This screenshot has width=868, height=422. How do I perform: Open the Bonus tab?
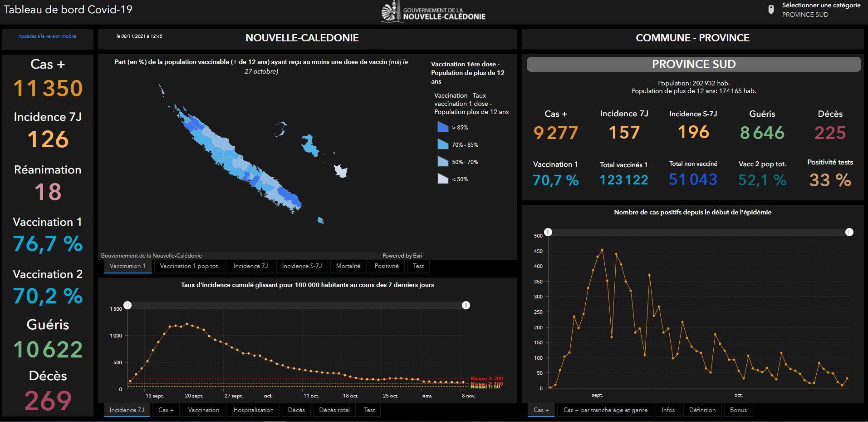pyautogui.click(x=738, y=410)
